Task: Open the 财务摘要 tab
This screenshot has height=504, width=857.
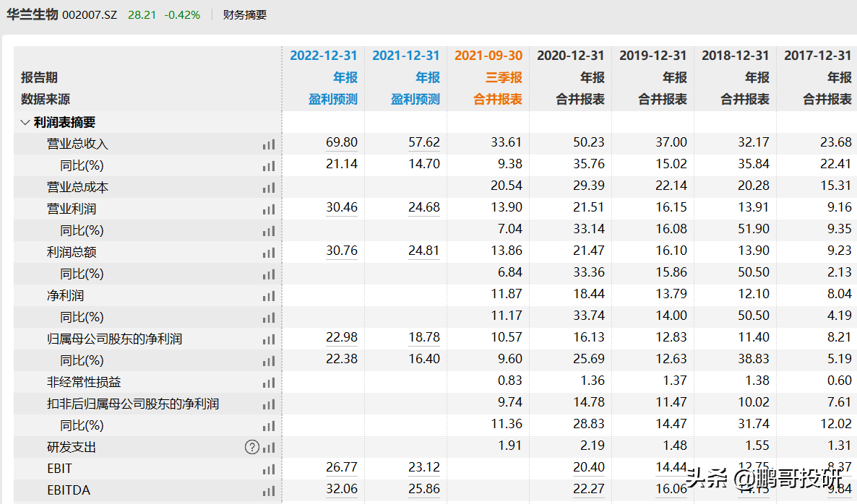Action: [x=245, y=15]
